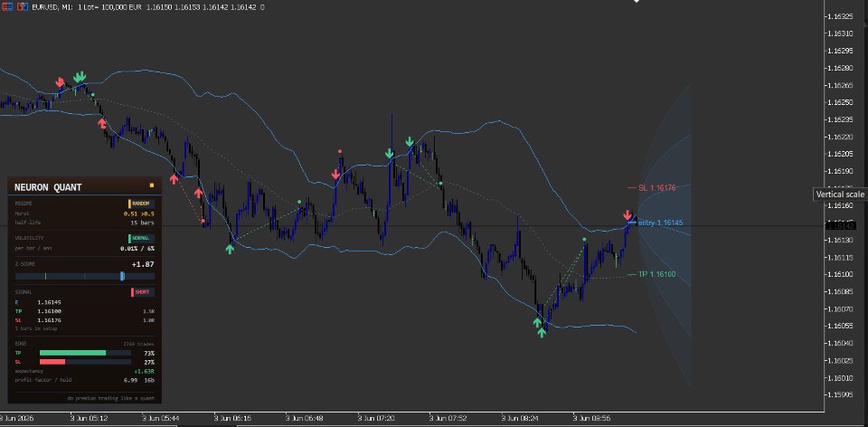Click the NORMAL volatility badge
Image resolution: width=868 pixels, height=427 pixels.
click(x=142, y=239)
